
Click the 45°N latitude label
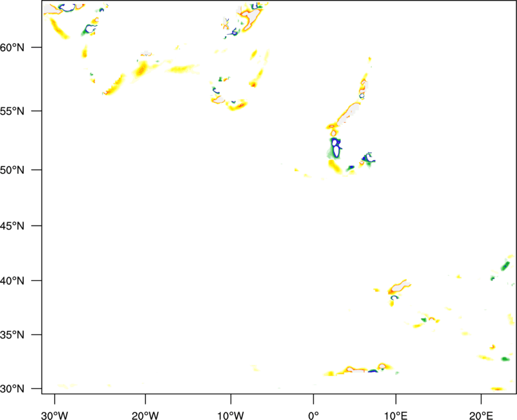(x=12, y=226)
